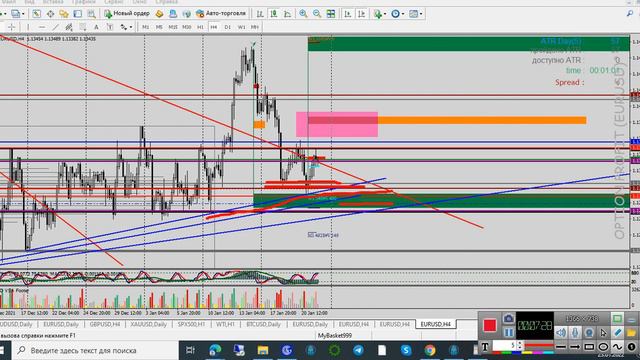
Task: Open the SPX500,H1 chart tab
Action: (191, 324)
